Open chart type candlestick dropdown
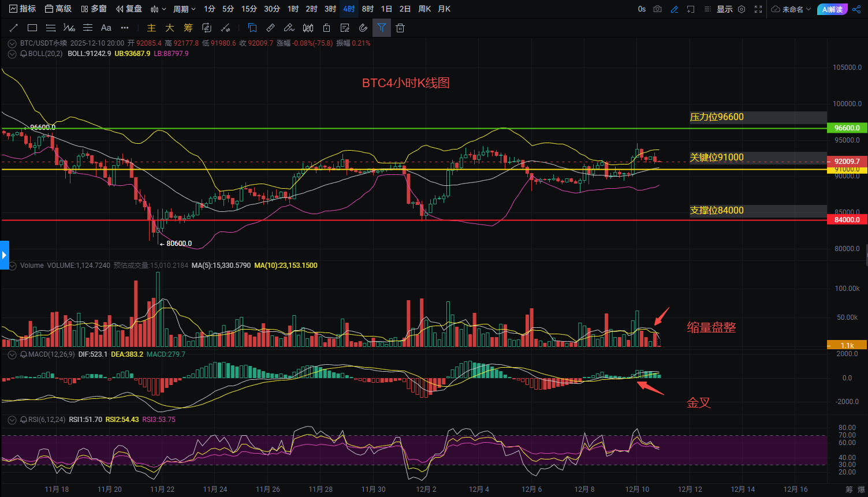The width and height of the screenshot is (868, 497). click(x=158, y=9)
